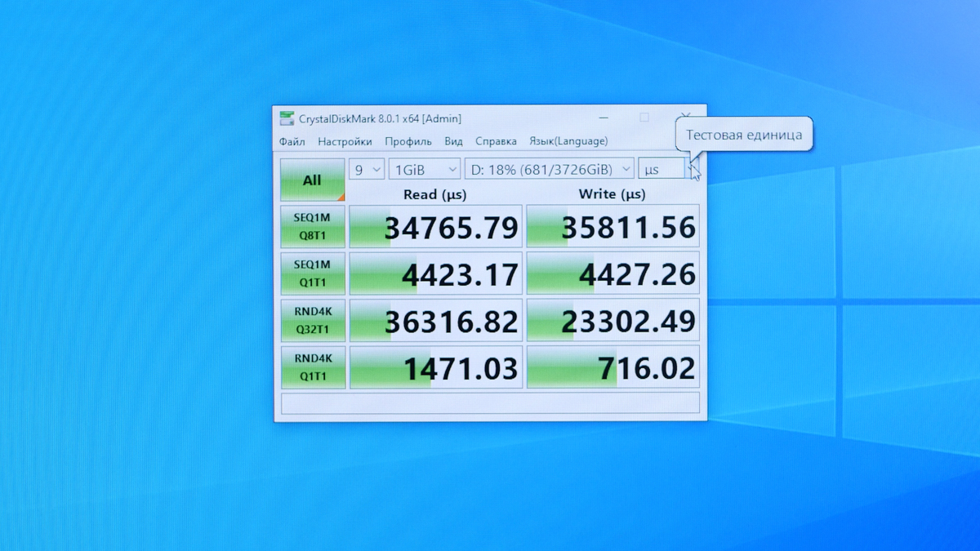Open the Файл menu

[292, 141]
